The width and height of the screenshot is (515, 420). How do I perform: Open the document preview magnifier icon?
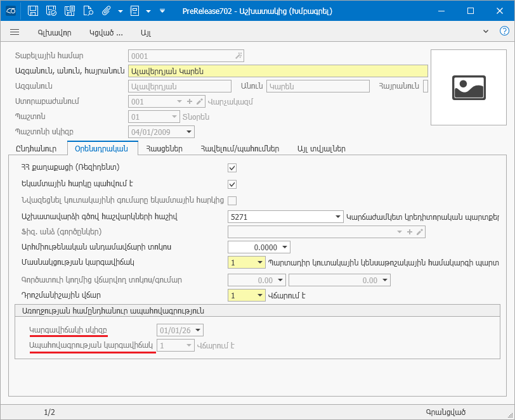pyautogui.click(x=88, y=11)
